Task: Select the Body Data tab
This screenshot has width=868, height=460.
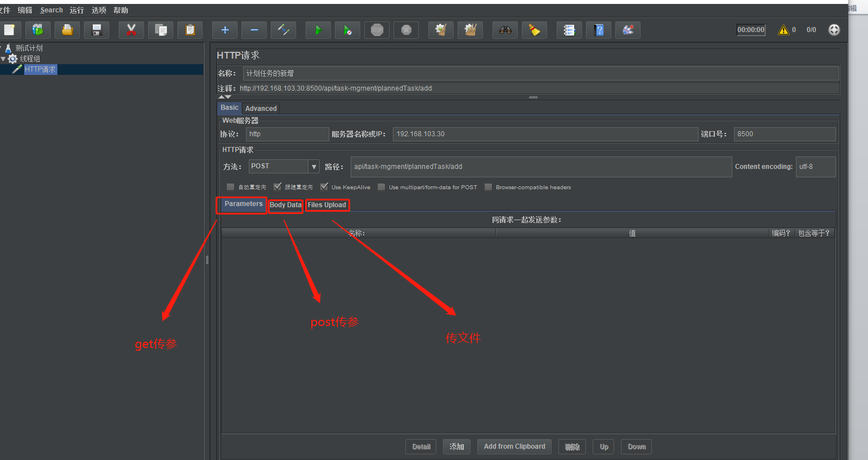Action: point(285,205)
